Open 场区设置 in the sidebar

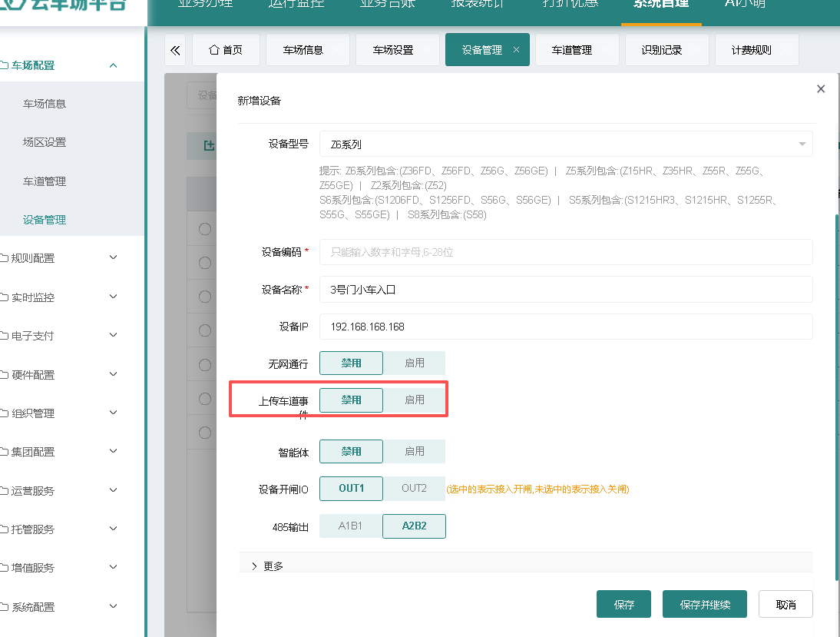[x=45, y=142]
